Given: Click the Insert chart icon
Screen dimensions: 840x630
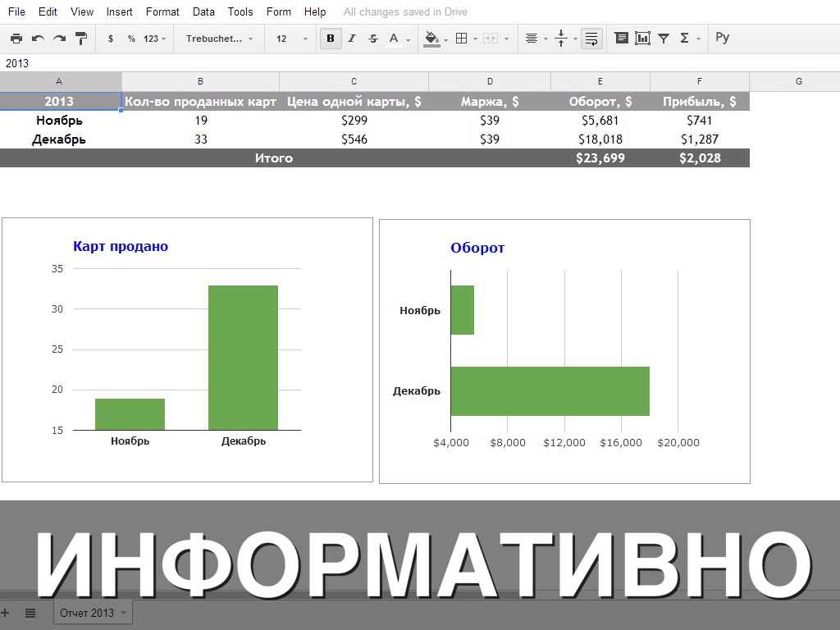Looking at the screenshot, I should (x=642, y=39).
